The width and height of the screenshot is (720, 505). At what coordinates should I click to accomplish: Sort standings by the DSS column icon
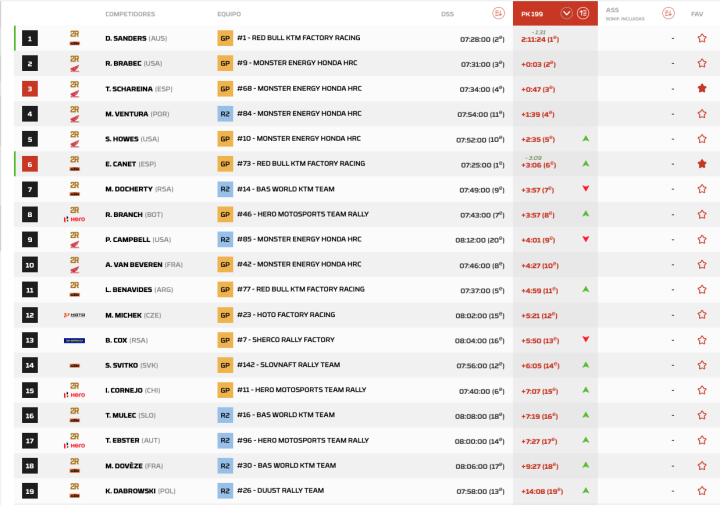tap(498, 13)
